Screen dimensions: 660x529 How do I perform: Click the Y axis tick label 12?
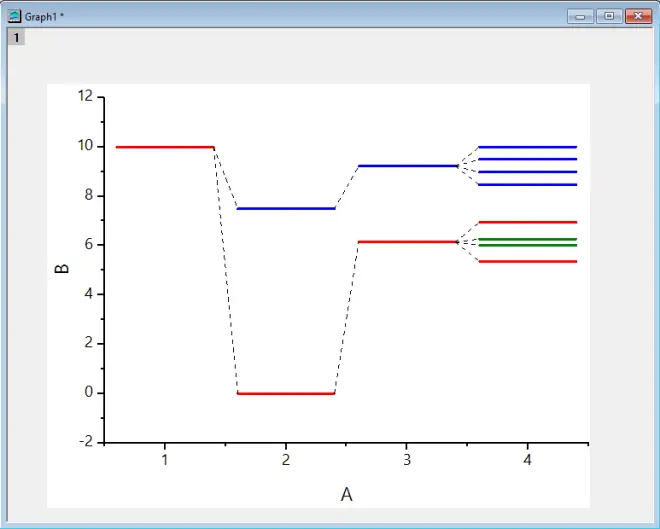pos(85,96)
